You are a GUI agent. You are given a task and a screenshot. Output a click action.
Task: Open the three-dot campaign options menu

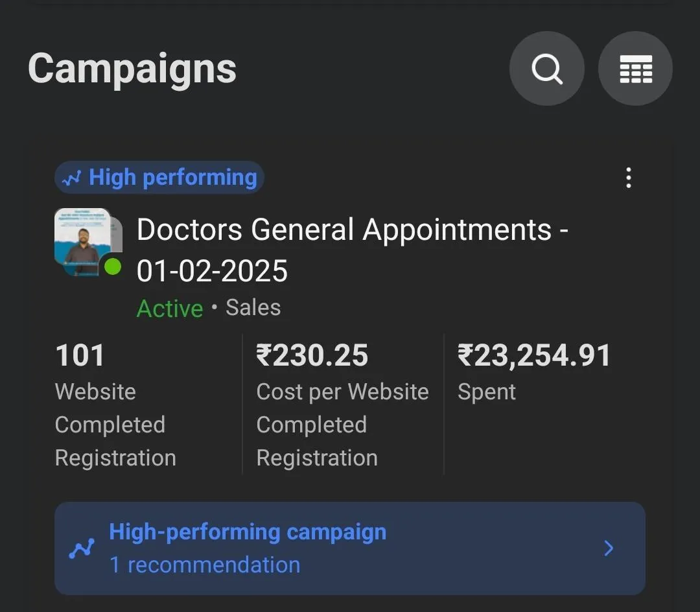click(x=628, y=178)
